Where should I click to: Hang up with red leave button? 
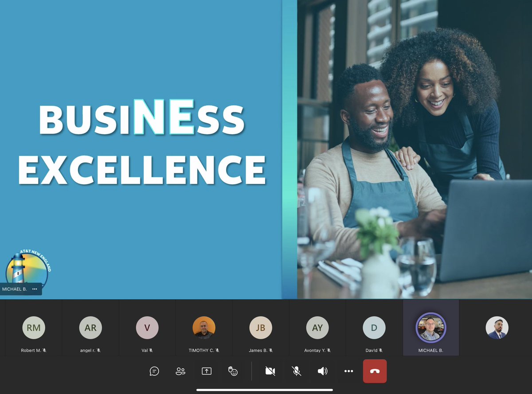point(375,371)
